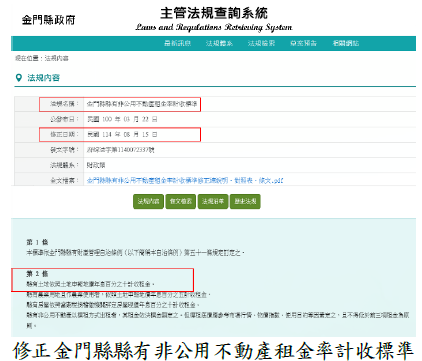Viewport: 422px width, 361px height.
Task: Click the 金門縣政府 site logo text
Action: 48,20
